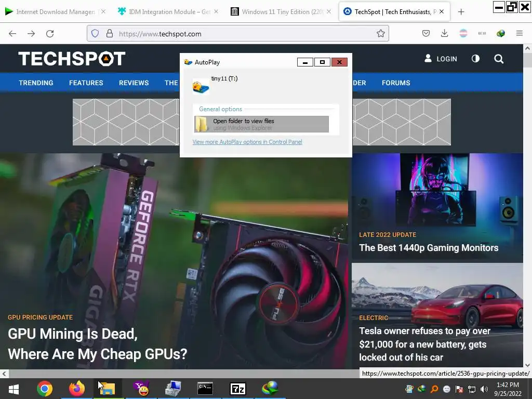The image size is (532, 399).
Task: Open the Windows Start menu
Action: (14, 389)
